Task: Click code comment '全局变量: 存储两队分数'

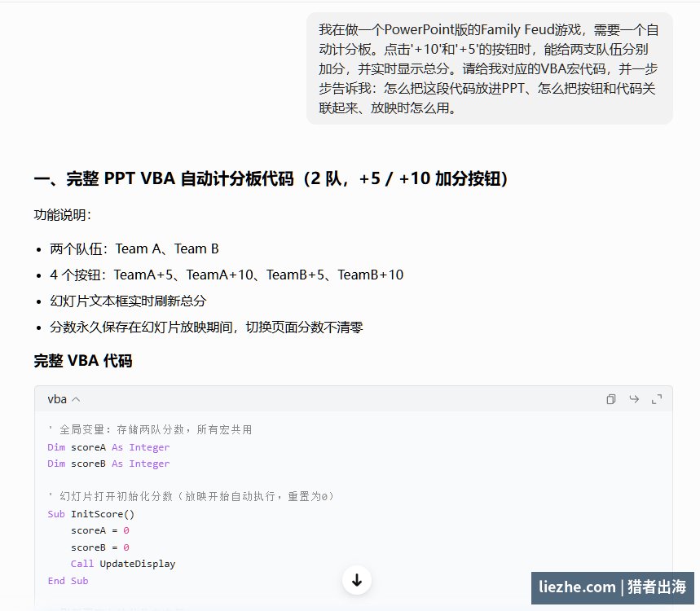Action: point(150,430)
